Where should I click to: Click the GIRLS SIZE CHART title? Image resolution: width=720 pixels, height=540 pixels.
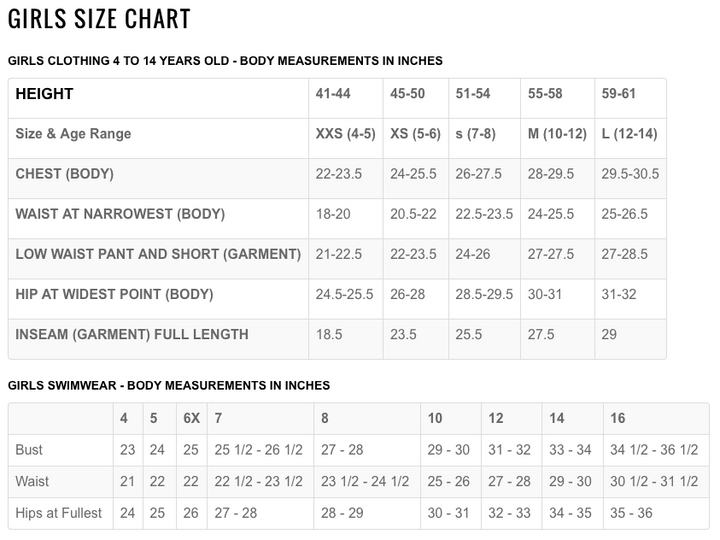click(x=99, y=18)
